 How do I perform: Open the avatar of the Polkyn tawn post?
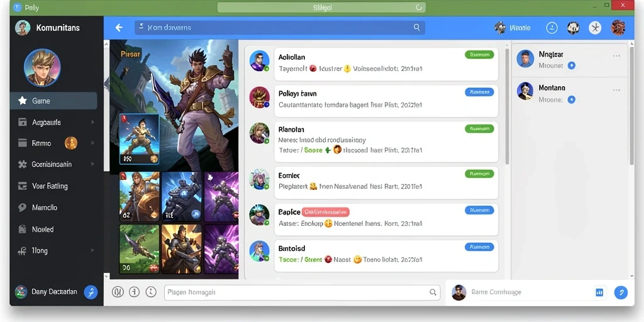tap(260, 97)
